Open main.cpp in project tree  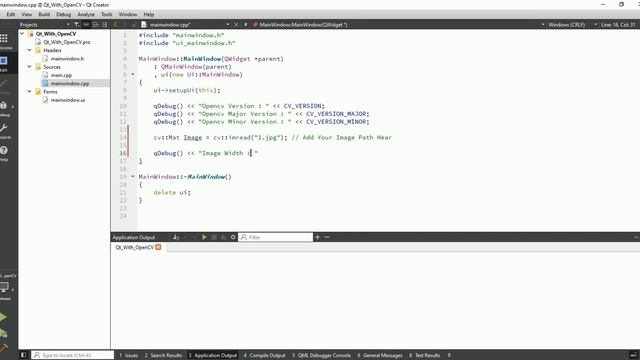[x=61, y=75]
